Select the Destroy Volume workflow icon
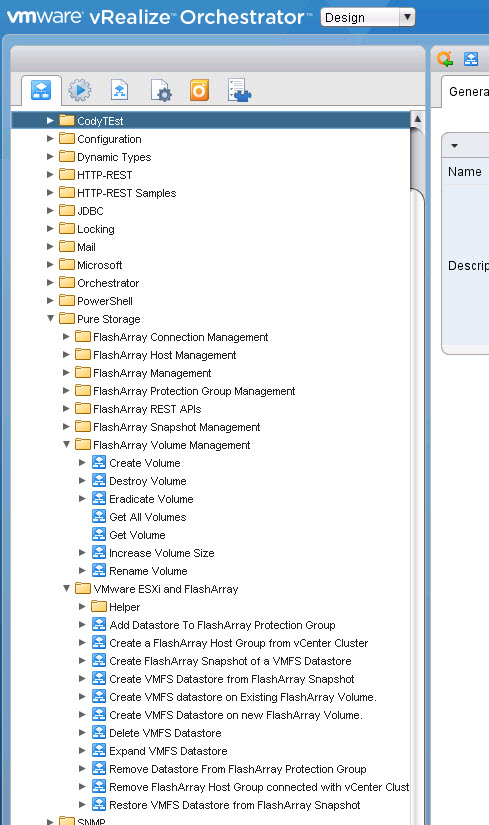This screenshot has width=489, height=825. pos(99,480)
